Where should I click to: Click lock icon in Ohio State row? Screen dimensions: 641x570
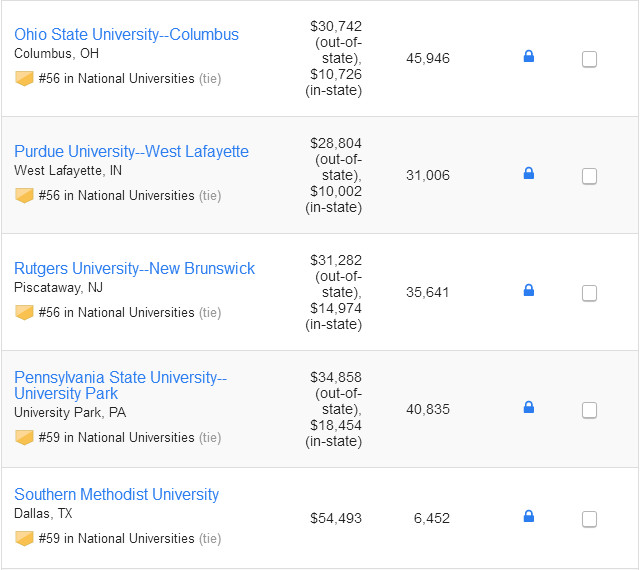point(529,57)
